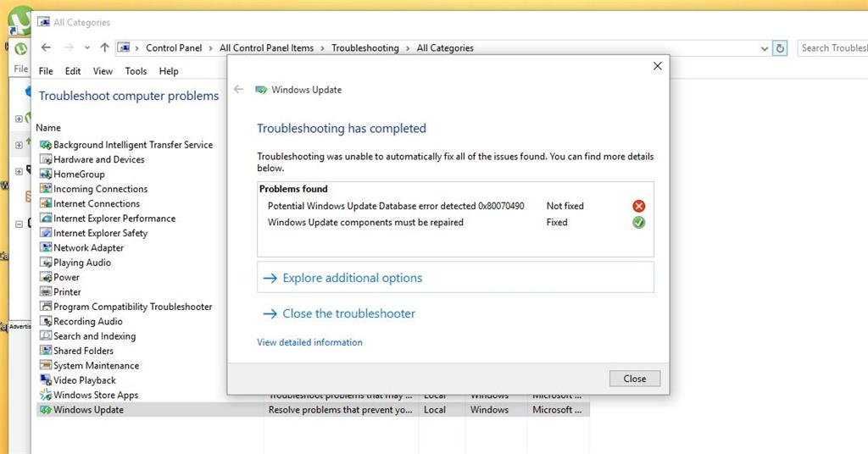Click the Internet Explorer Safety icon
Image resolution: width=868 pixels, height=454 pixels.
(x=46, y=233)
